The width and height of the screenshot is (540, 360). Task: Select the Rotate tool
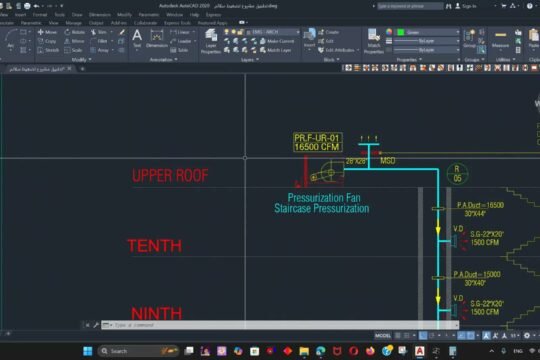tap(74, 32)
